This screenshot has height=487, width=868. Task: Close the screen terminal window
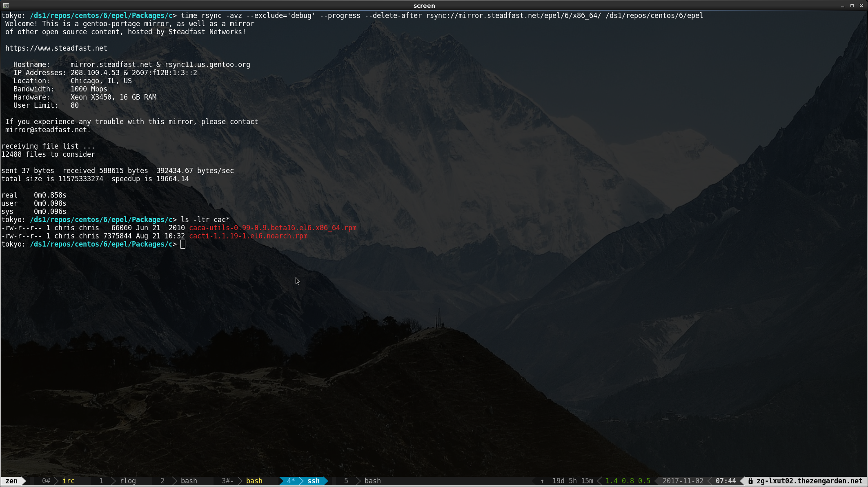click(x=861, y=6)
